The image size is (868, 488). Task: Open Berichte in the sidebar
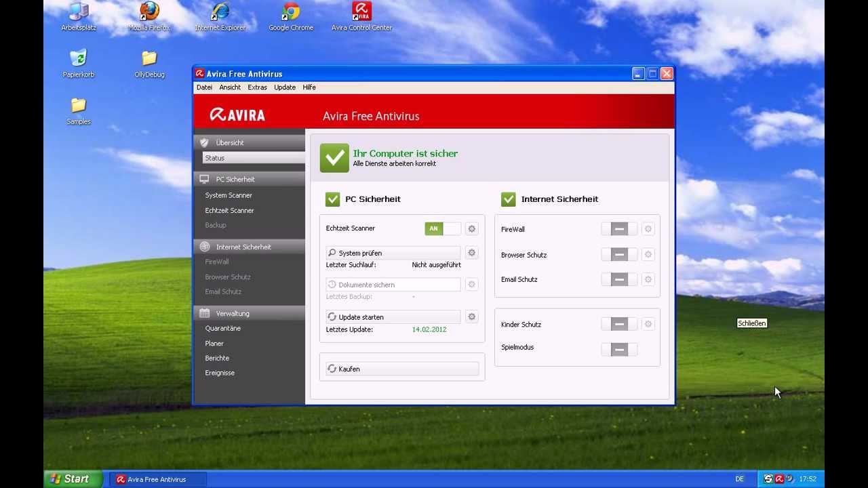(x=217, y=358)
